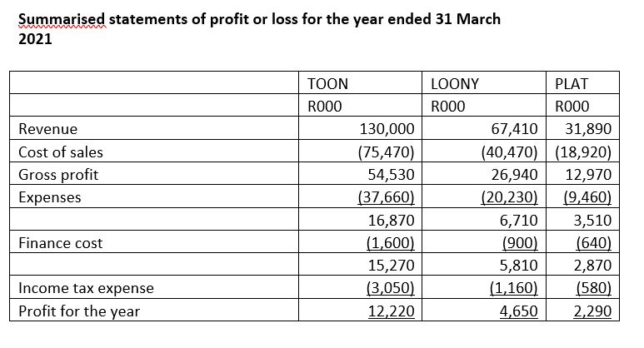Select PLAT revenue value 31,890

[x=588, y=129]
